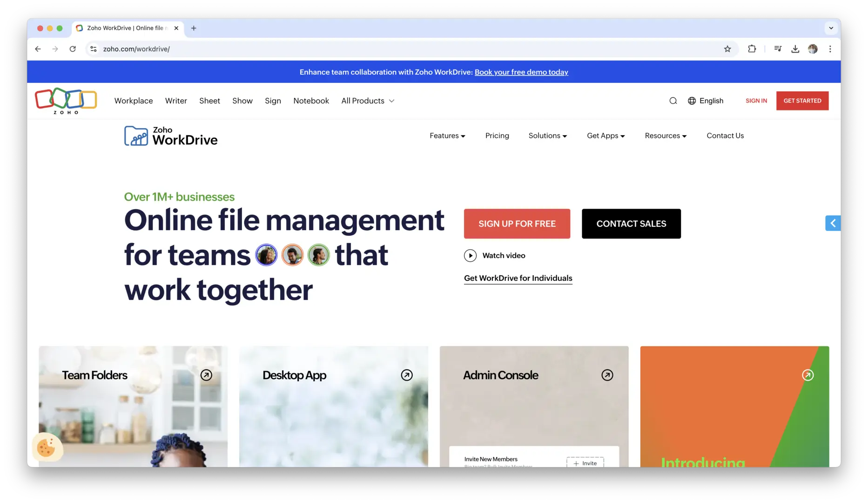868x503 pixels.
Task: Expand the Get Apps menu
Action: [606, 136]
